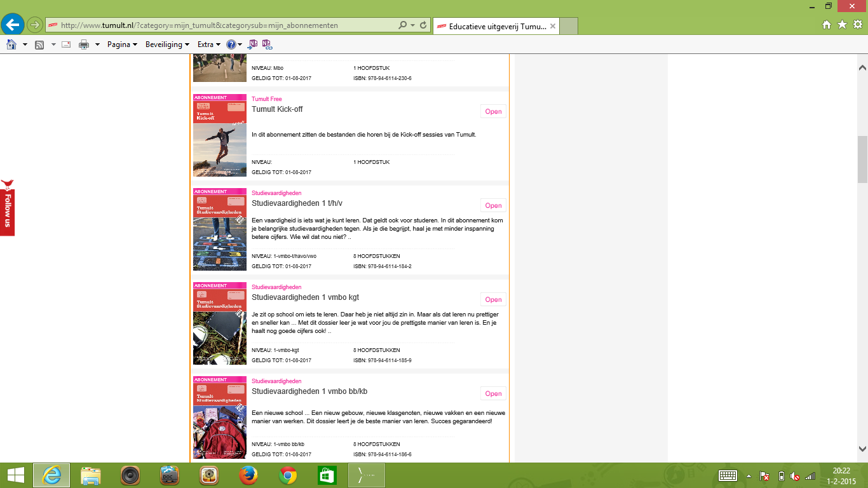Open the gear Tools icon
The width and height of the screenshot is (868, 488).
[x=857, y=25]
